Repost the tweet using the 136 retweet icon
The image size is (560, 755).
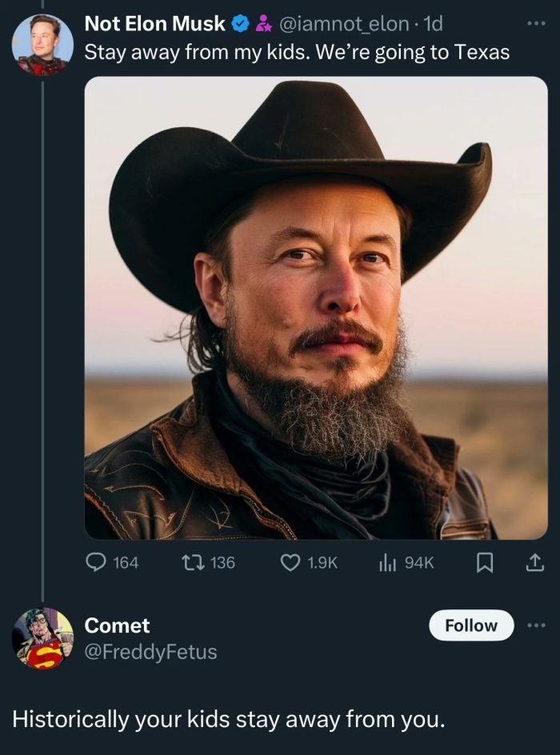pyautogui.click(x=194, y=563)
